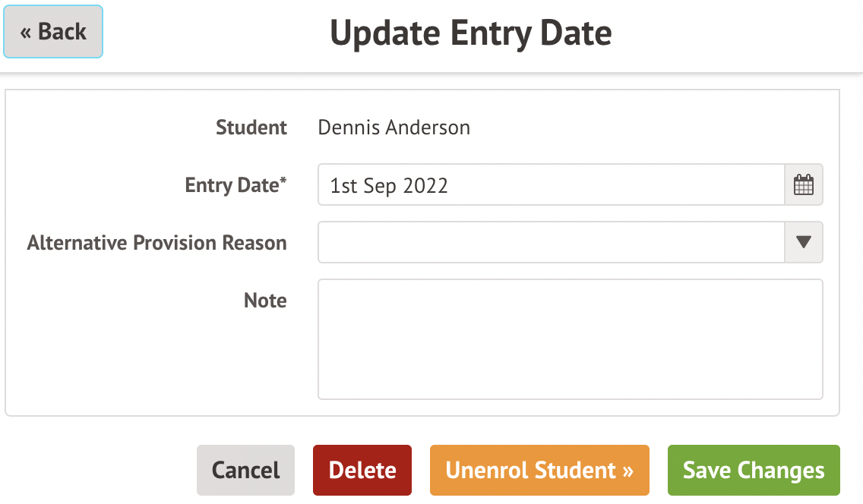The image size is (863, 504).
Task: Open the Entry Date calendar picker icon
Action: 804,184
